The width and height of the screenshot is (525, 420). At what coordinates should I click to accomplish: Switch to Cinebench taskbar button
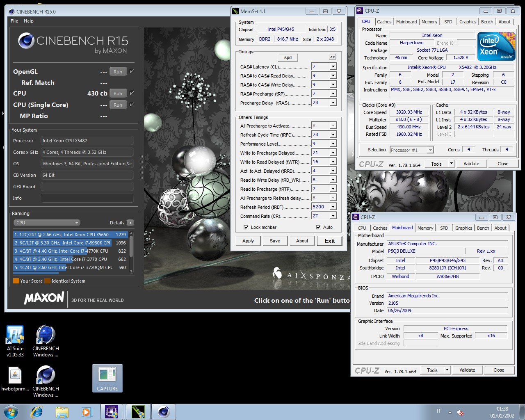[x=164, y=412]
